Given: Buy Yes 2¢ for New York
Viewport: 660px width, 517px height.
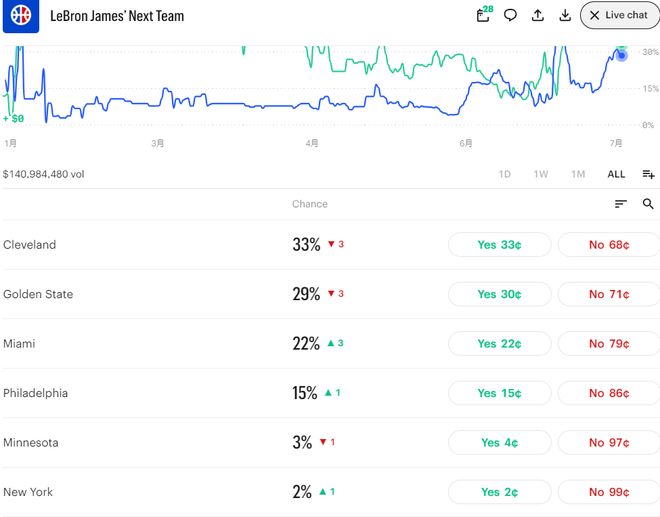Looking at the screenshot, I should click(500, 492).
